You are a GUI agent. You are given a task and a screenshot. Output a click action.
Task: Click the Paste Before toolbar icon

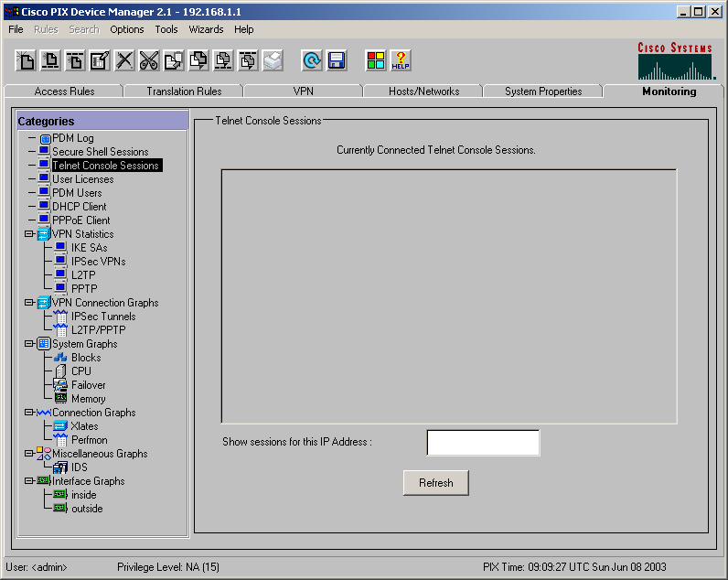(x=223, y=60)
